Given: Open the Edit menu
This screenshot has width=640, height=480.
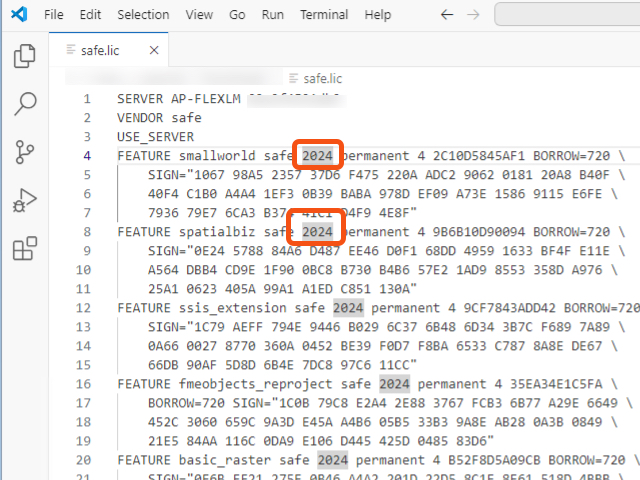Looking at the screenshot, I should pyautogui.click(x=90, y=15).
